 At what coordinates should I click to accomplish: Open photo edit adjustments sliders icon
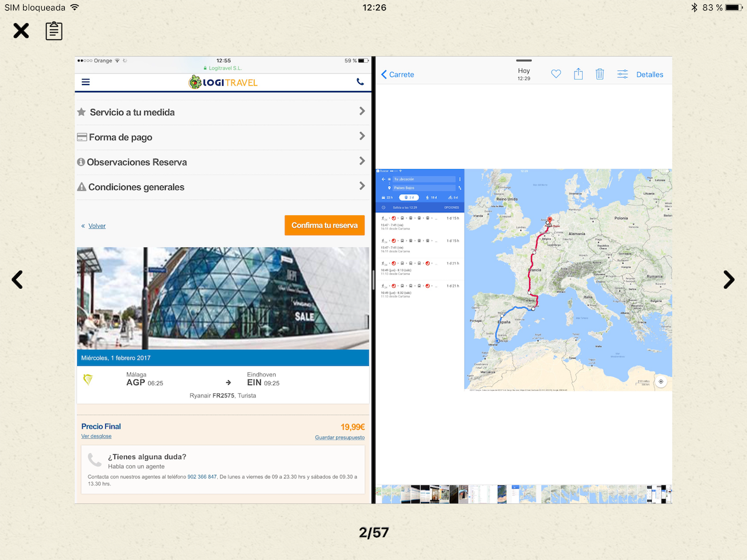pos(622,74)
